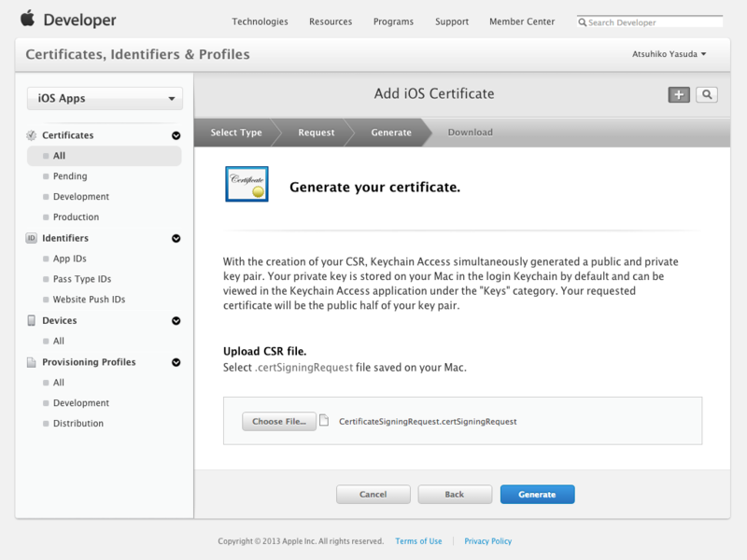Click the Provisioning Profiles document icon
Viewport: 747px width, 560px height.
pos(32,362)
